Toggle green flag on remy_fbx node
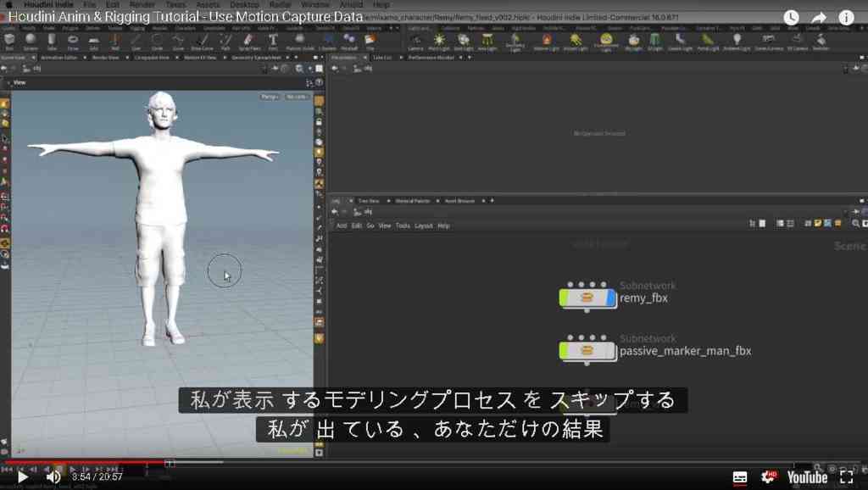The height and width of the screenshot is (490, 868). (564, 298)
